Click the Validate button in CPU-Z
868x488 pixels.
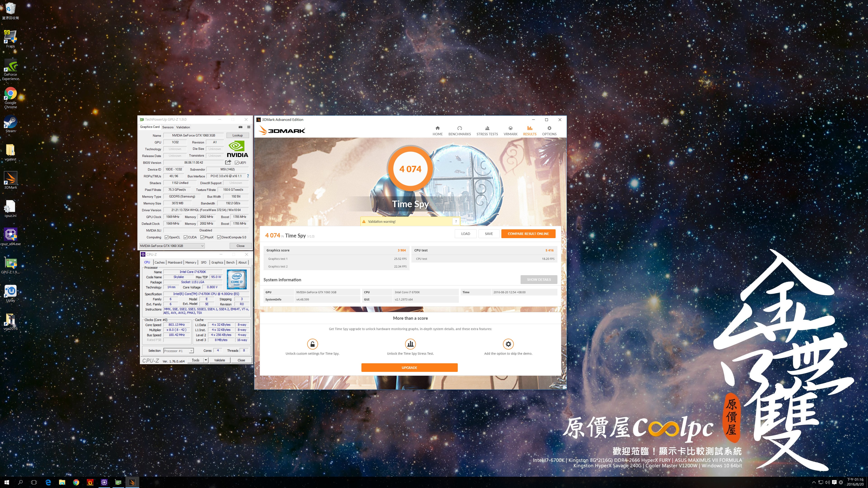[x=220, y=360]
